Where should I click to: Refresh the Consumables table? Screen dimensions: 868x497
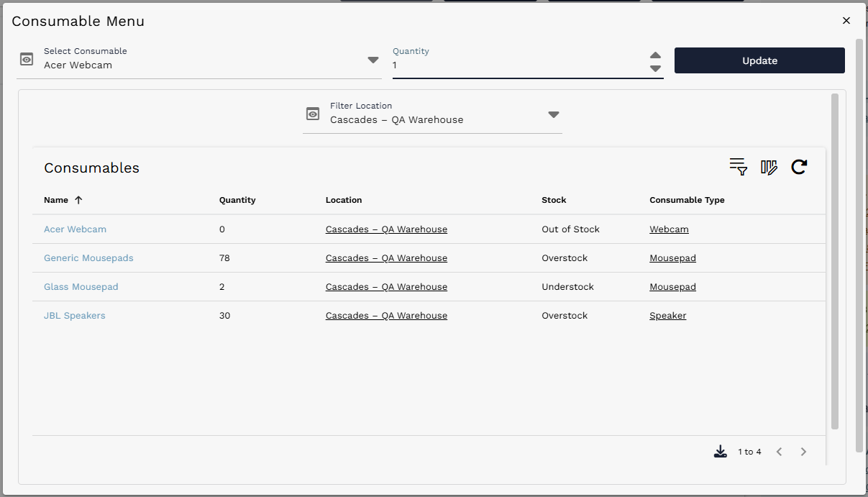coord(799,167)
